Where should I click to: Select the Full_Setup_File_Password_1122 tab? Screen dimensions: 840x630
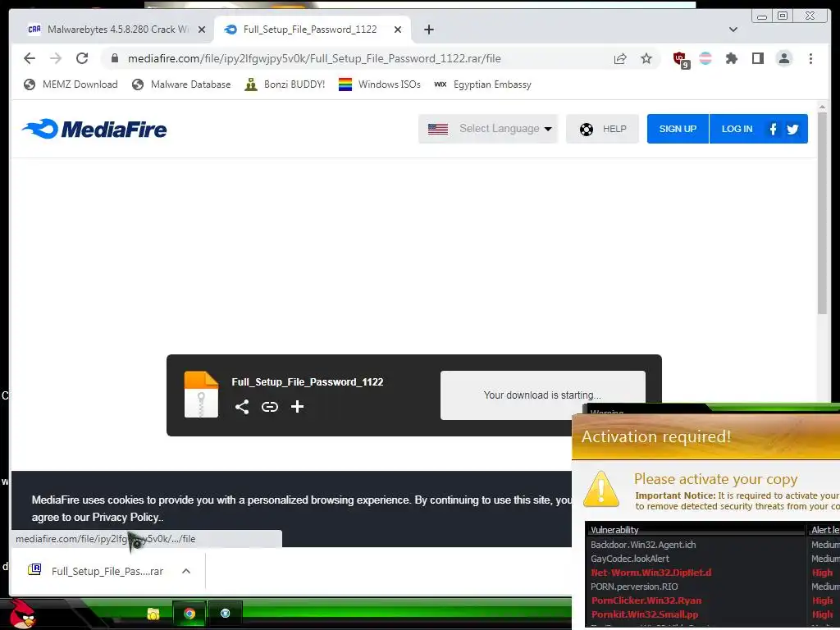coord(313,30)
